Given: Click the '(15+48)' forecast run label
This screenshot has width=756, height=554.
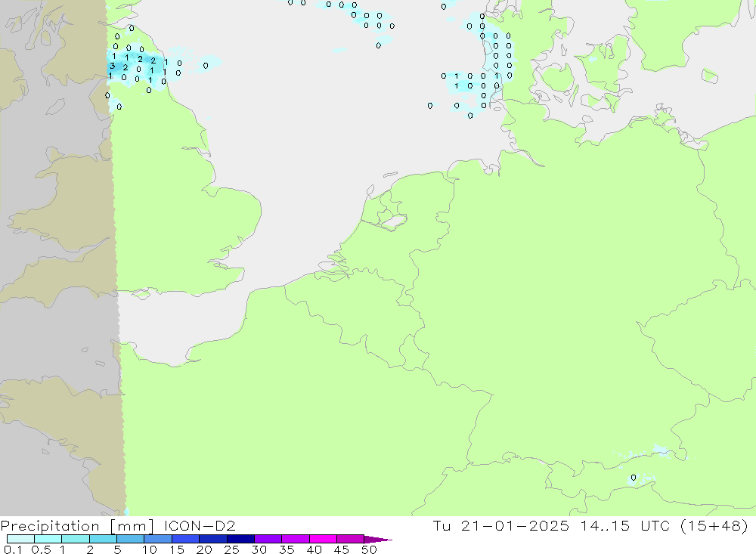Looking at the screenshot, I should point(714,525).
